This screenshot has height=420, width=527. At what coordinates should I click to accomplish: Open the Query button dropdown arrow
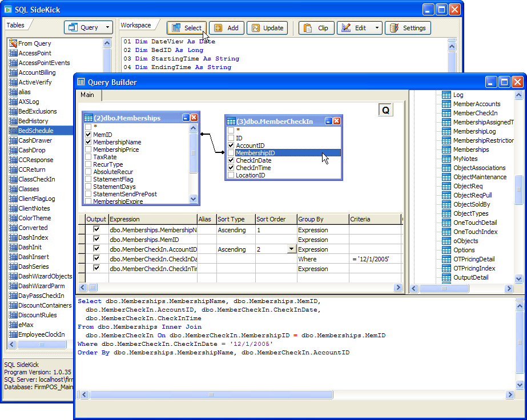(x=107, y=27)
